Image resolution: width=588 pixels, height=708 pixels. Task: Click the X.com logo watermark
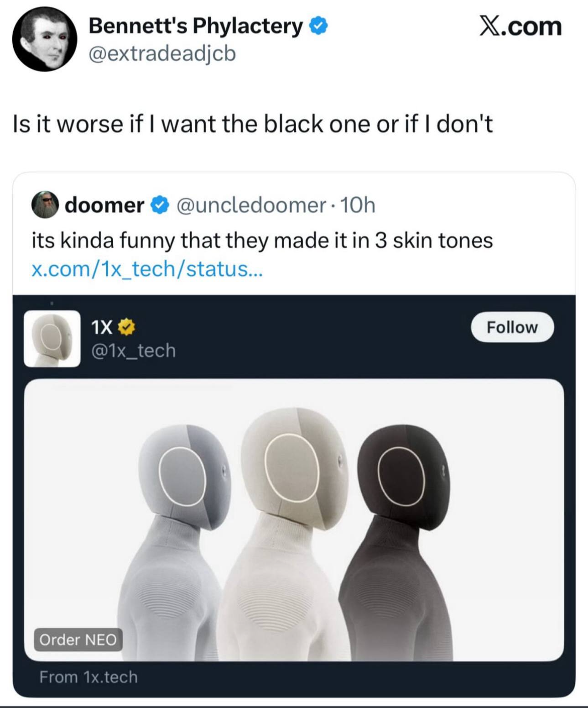(x=520, y=26)
